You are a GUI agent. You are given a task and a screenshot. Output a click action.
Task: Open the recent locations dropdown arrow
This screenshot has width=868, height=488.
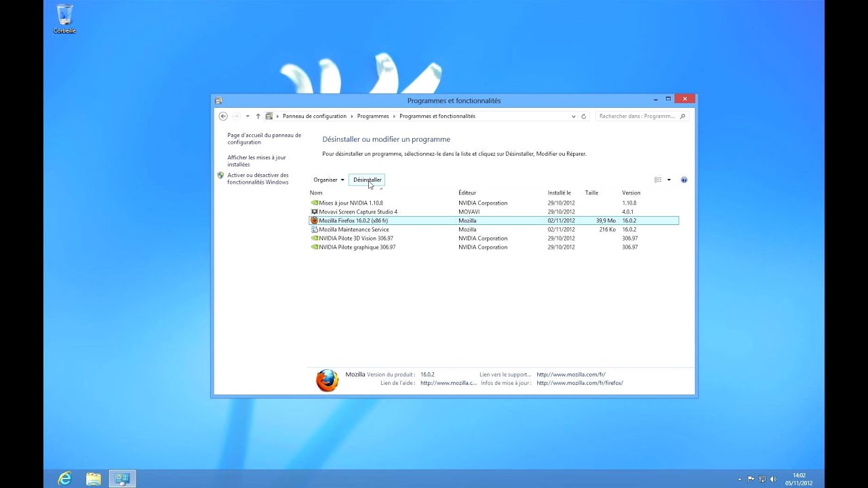point(248,116)
